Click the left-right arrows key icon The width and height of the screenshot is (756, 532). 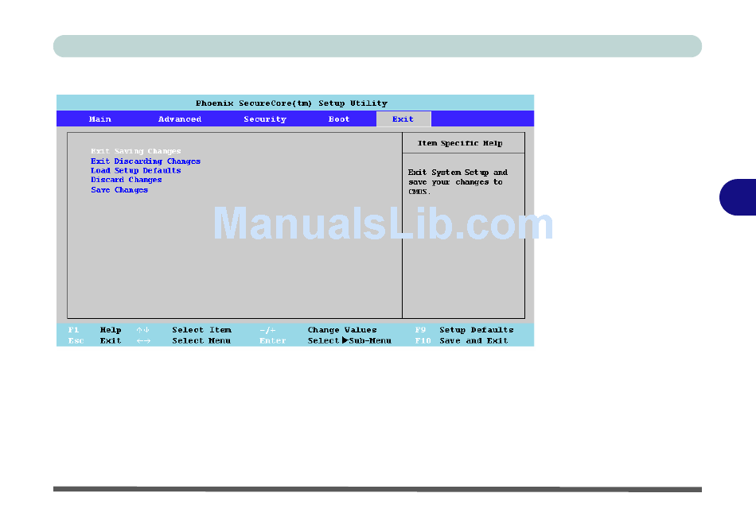click(143, 340)
